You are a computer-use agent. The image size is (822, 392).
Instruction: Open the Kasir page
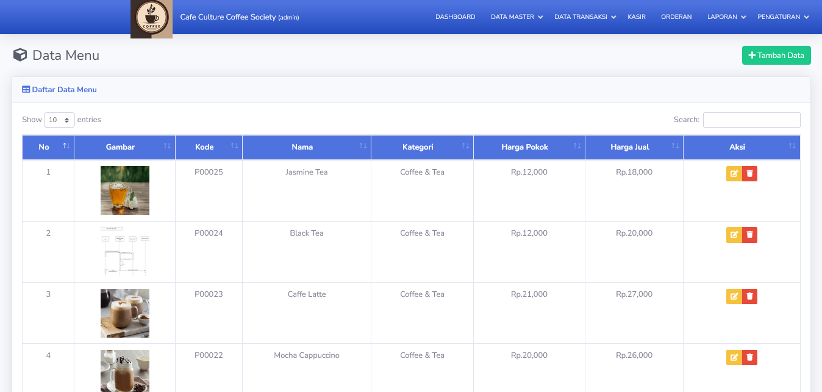[x=636, y=17]
